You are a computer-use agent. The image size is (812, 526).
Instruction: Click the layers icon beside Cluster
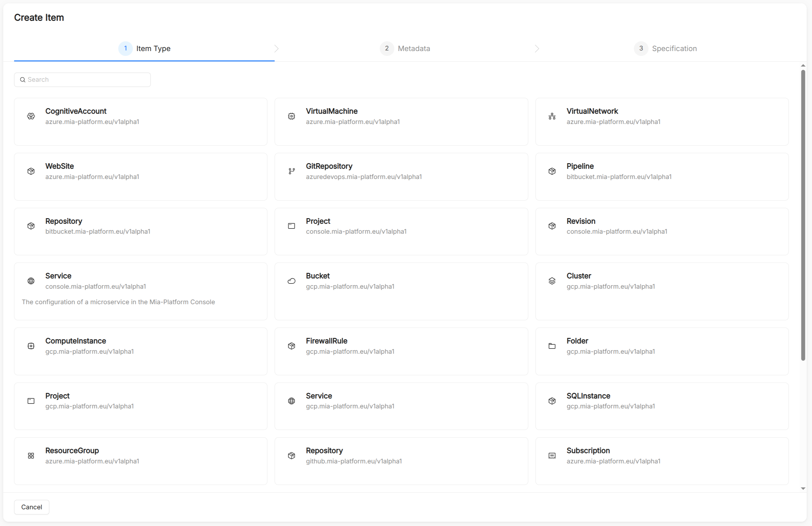click(552, 281)
